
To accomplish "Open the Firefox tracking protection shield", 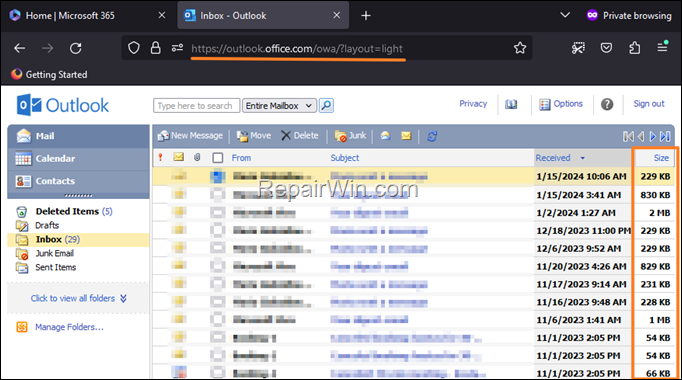I will point(134,48).
